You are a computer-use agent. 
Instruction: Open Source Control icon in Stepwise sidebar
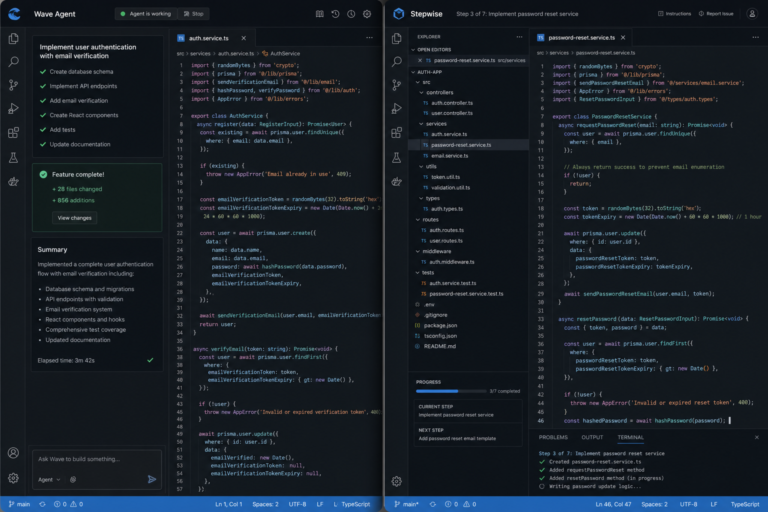[397, 85]
